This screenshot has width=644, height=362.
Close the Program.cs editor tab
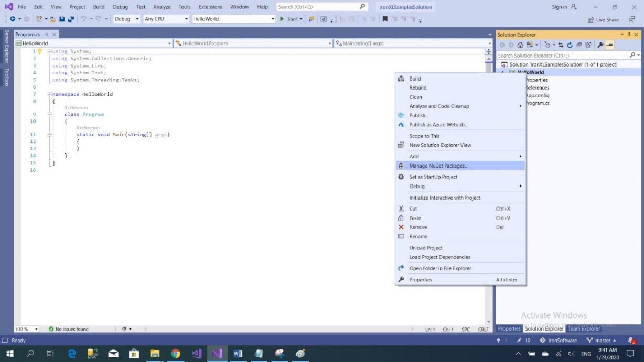pos(53,34)
